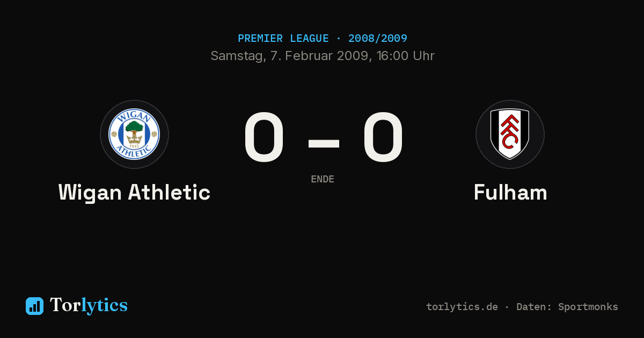Click the tree in the Wigan crest
The height and width of the screenshot is (338, 644).
134,130
